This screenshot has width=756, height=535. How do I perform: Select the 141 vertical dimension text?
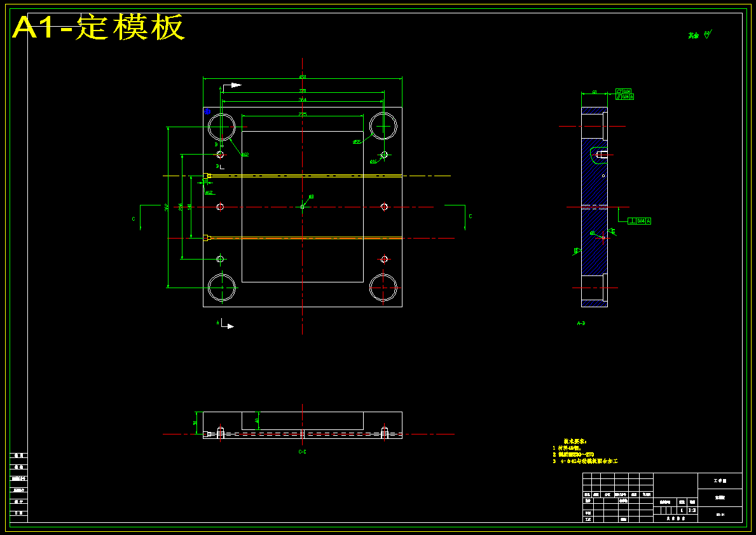click(189, 206)
